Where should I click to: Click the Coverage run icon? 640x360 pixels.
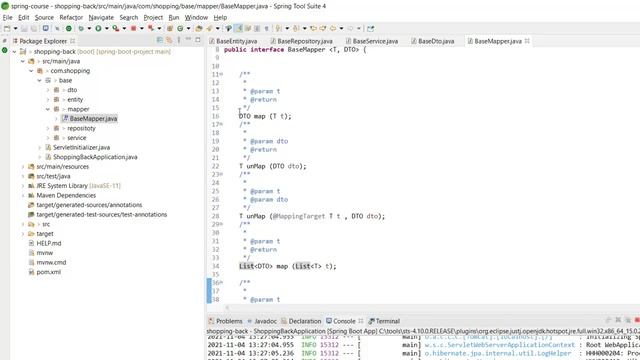coord(116,29)
